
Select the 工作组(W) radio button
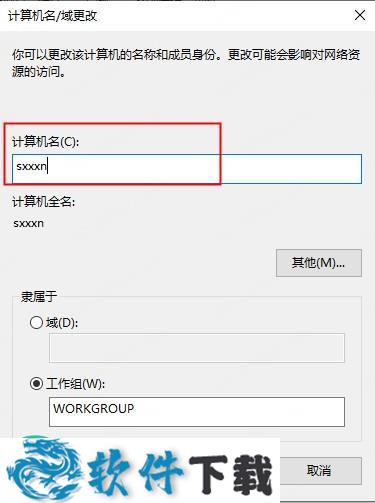(x=36, y=384)
